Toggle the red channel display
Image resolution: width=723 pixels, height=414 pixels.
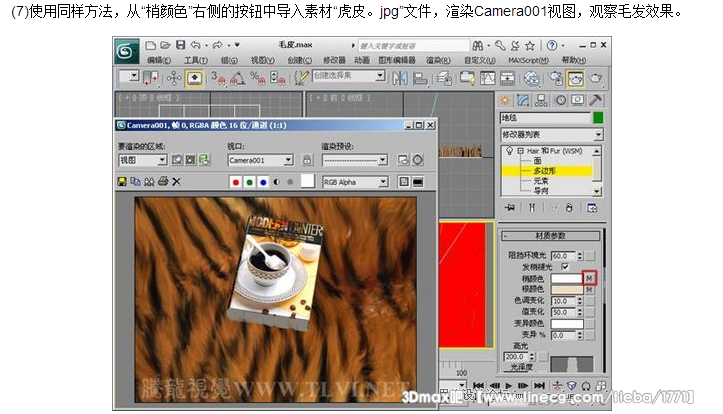(x=236, y=182)
